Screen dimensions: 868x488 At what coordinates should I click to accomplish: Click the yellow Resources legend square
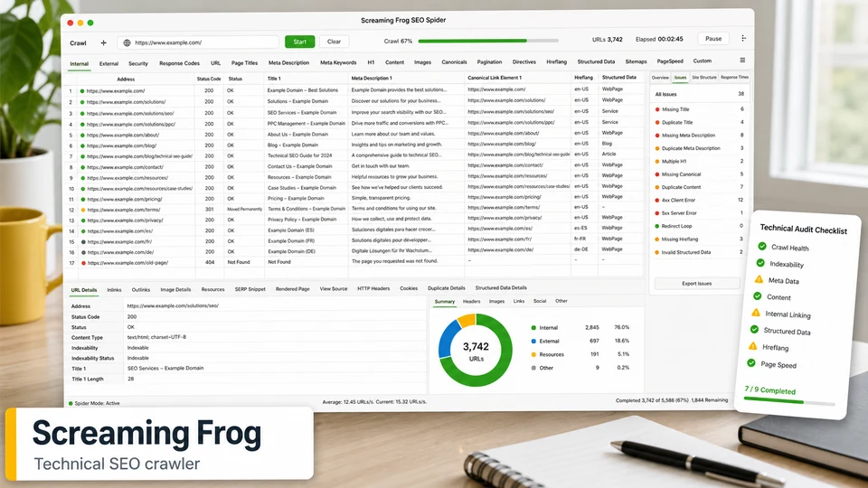point(533,354)
